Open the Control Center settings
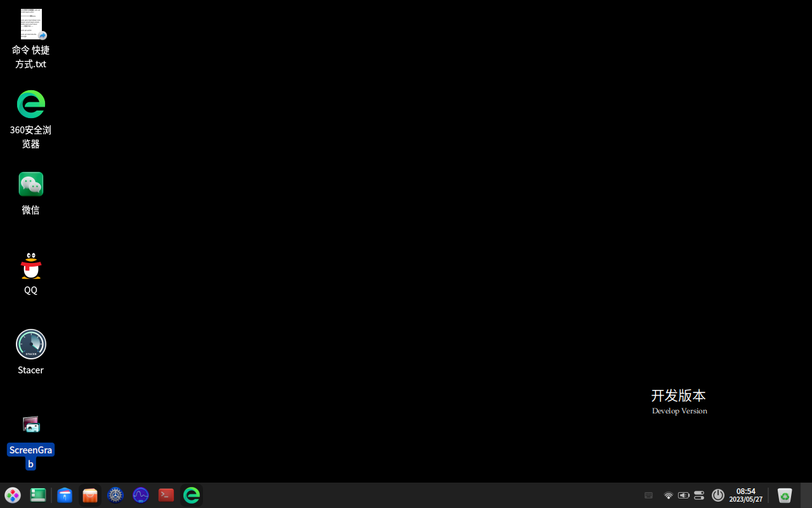The width and height of the screenshot is (812, 508). point(115,495)
